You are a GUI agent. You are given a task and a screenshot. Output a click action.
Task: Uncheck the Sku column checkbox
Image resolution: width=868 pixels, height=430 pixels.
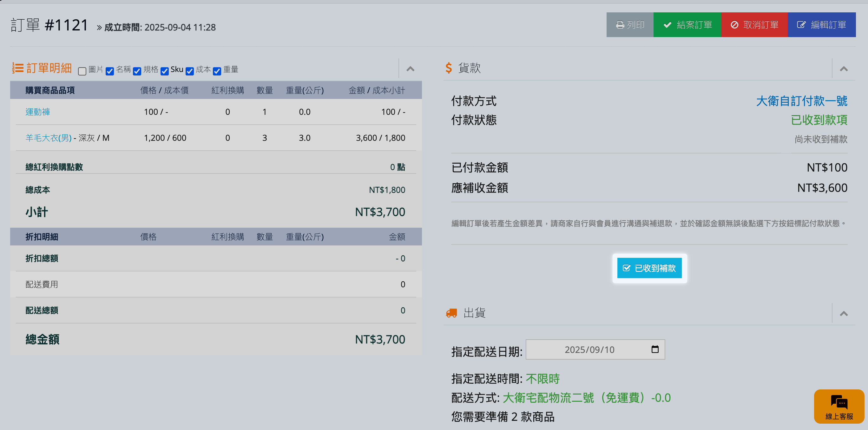164,71
